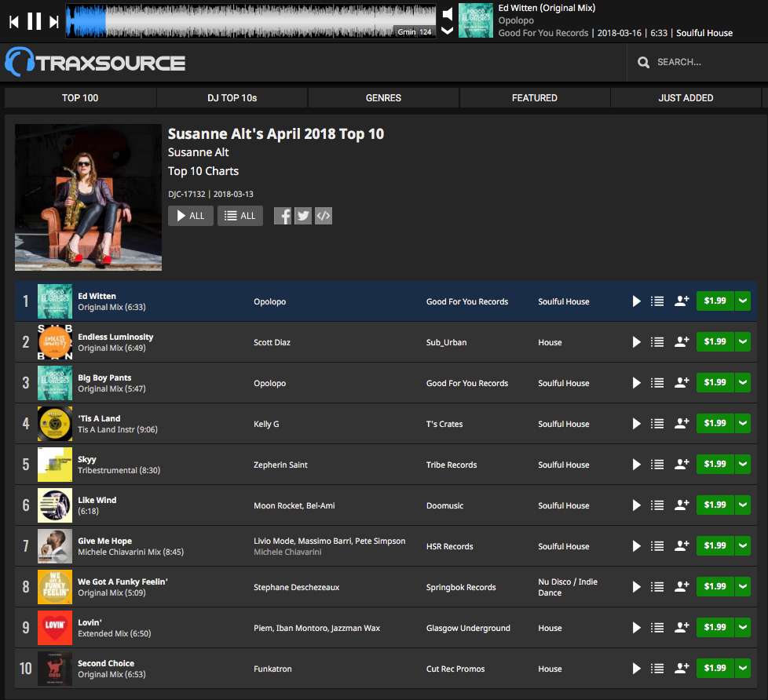768x700 pixels.
Task: Play all tracks in the chart
Action: coord(191,216)
